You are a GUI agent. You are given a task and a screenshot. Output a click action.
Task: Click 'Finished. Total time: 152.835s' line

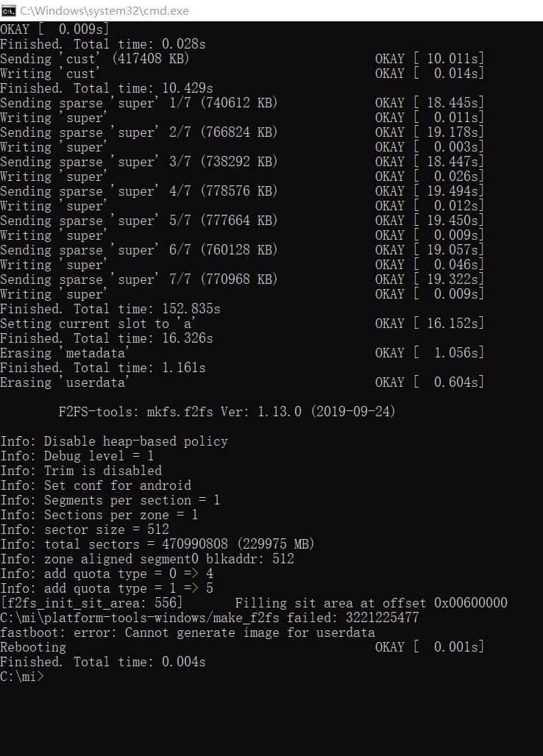[110, 309]
